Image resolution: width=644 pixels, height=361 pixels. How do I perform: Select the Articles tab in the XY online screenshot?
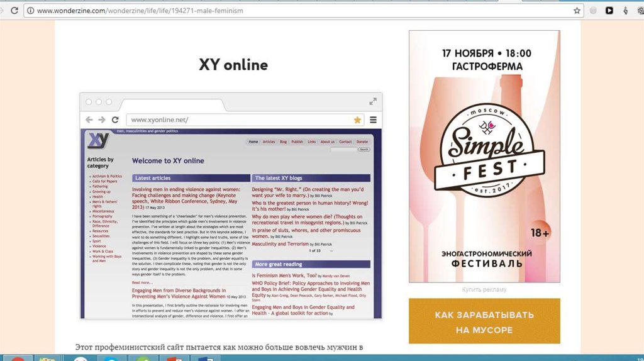269,142
